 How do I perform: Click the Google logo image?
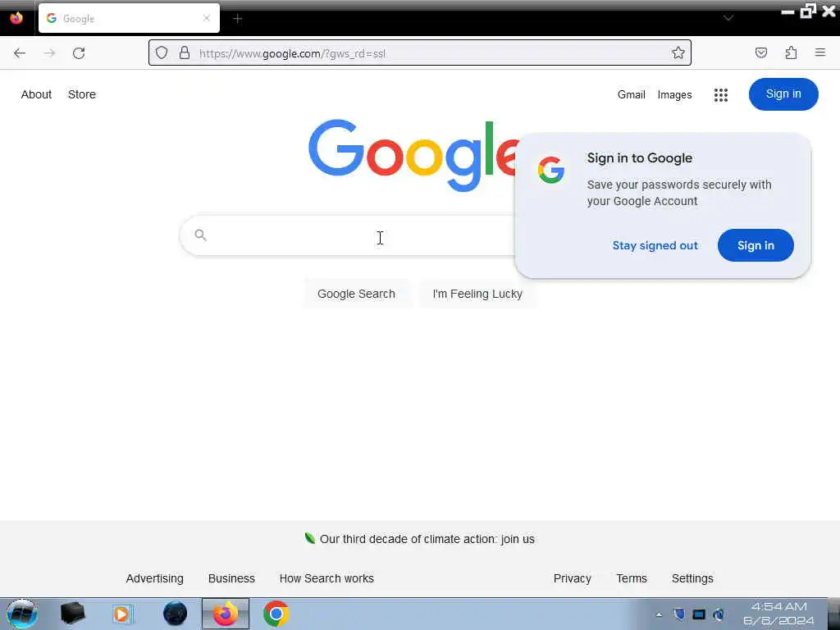tap(413, 155)
